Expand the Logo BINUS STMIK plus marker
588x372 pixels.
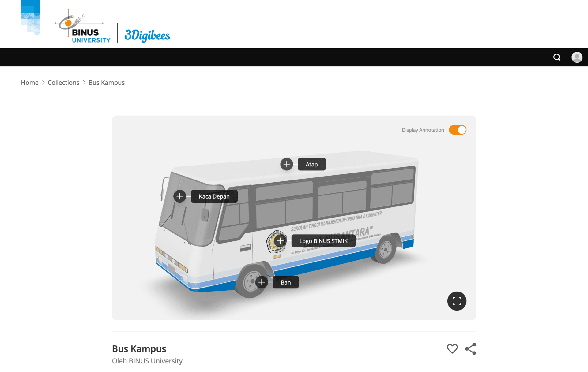point(280,241)
